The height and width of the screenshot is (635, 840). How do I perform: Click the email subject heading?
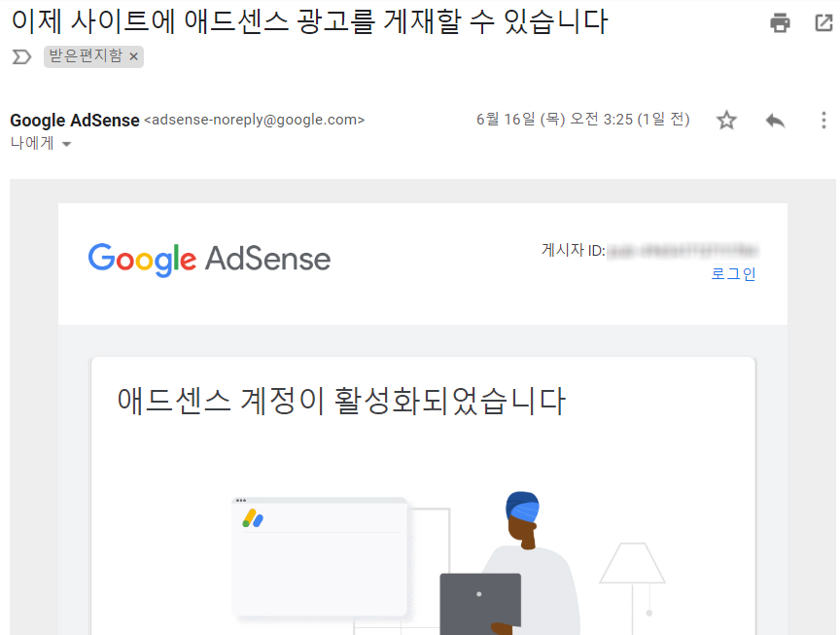(x=309, y=21)
